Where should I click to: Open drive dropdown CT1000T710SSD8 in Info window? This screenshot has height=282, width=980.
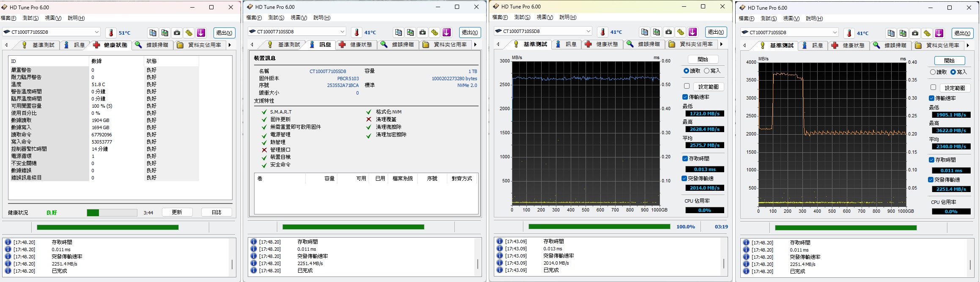[x=297, y=32]
